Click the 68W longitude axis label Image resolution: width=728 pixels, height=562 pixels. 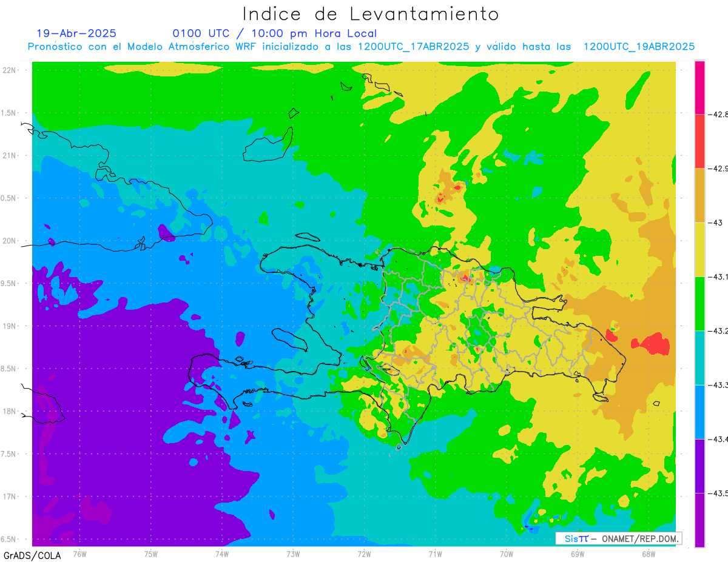649,554
